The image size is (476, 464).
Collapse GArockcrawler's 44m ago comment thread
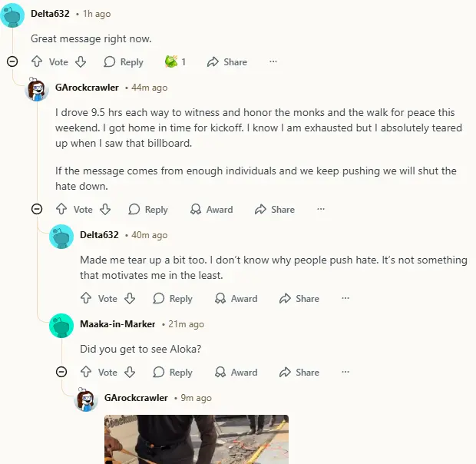point(37,210)
